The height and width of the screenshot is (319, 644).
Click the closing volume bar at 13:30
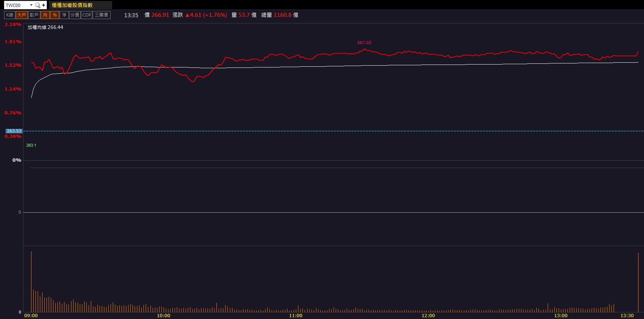point(638,282)
